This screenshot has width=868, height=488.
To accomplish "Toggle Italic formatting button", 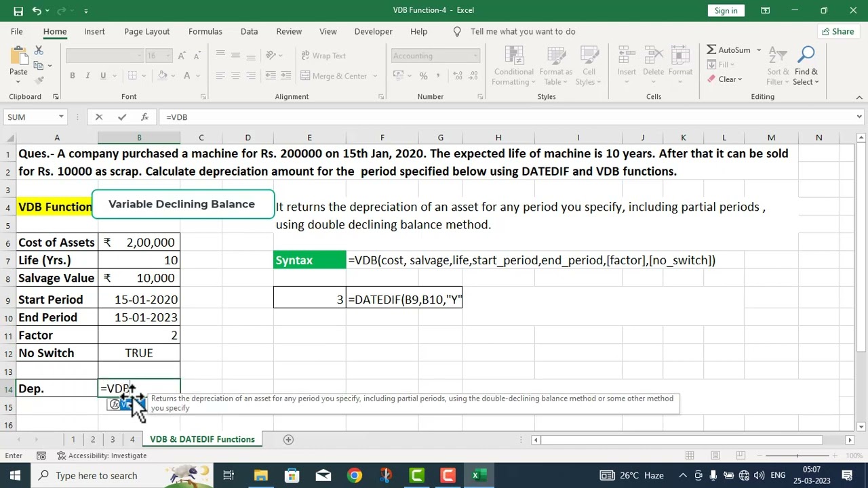I will (87, 76).
